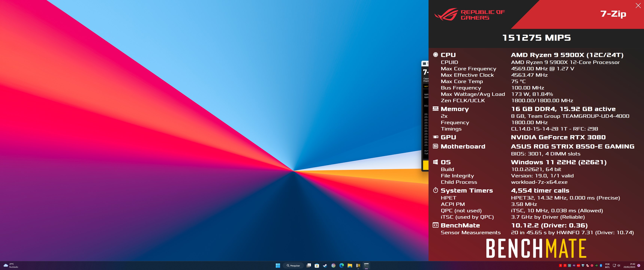The width and height of the screenshot is (644, 270).
Task: Click the teal tray sensor icon showing 32
Action: click(569, 265)
